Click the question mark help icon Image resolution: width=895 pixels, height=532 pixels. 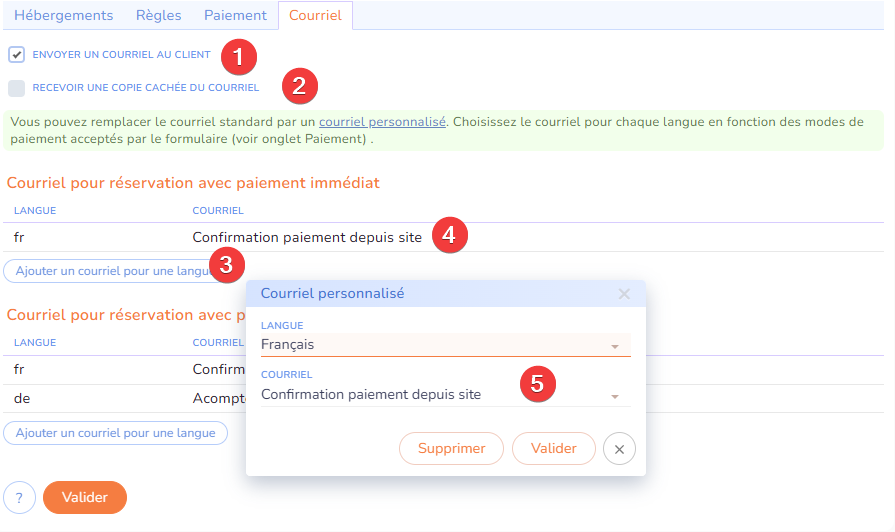pyautogui.click(x=20, y=497)
